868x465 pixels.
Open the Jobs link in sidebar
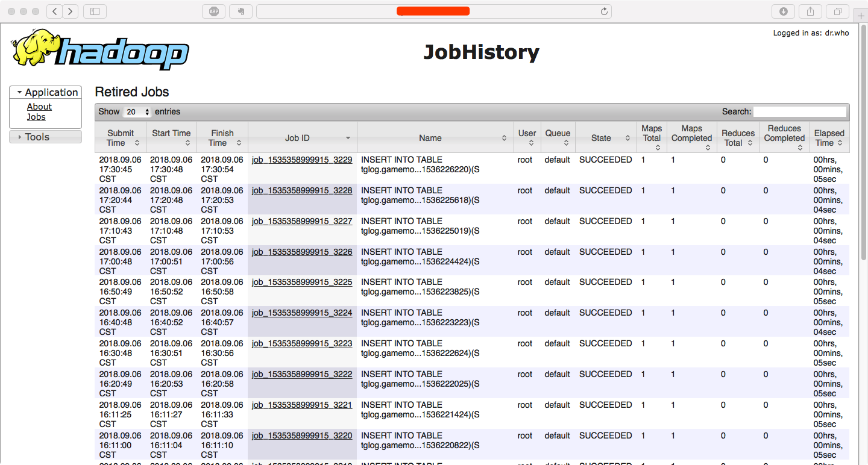(x=36, y=117)
